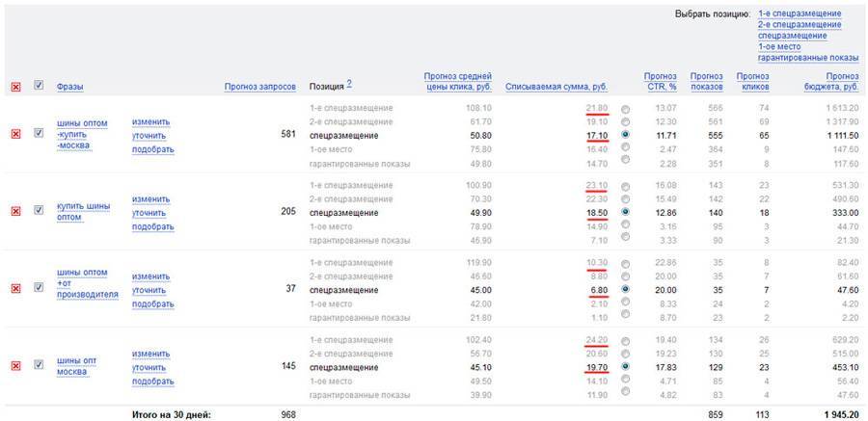
Task: Select radio for 14.70 гарантированные показы
Action: 626,160
